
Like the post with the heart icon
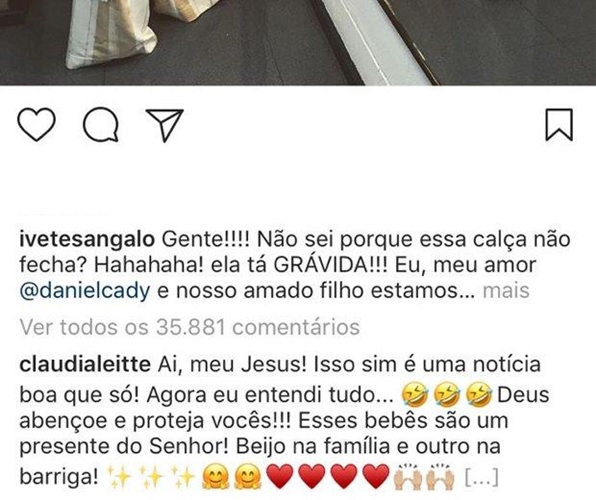36,124
